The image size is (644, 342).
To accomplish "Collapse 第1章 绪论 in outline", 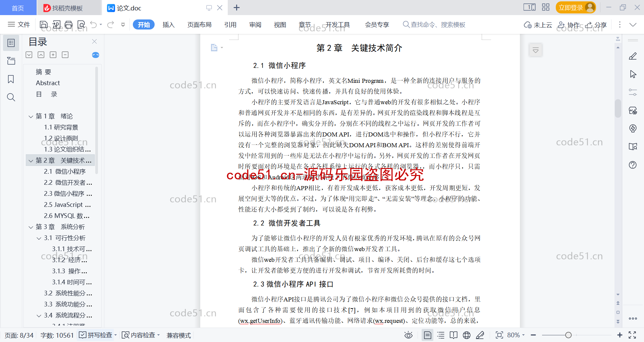I will [31, 116].
